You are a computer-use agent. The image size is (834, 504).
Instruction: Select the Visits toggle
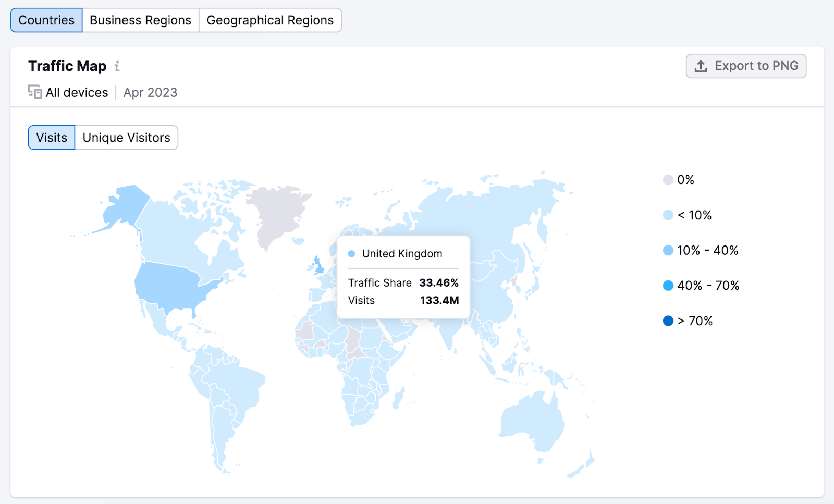coord(52,138)
